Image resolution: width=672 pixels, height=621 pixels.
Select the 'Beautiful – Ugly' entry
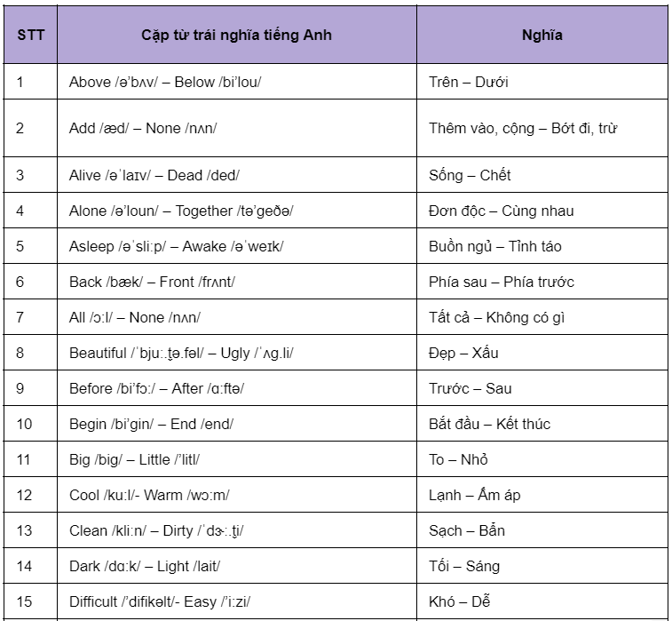click(x=181, y=353)
